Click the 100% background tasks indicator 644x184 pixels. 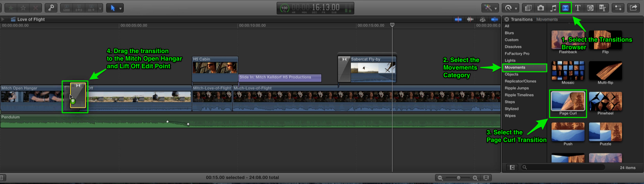click(285, 8)
